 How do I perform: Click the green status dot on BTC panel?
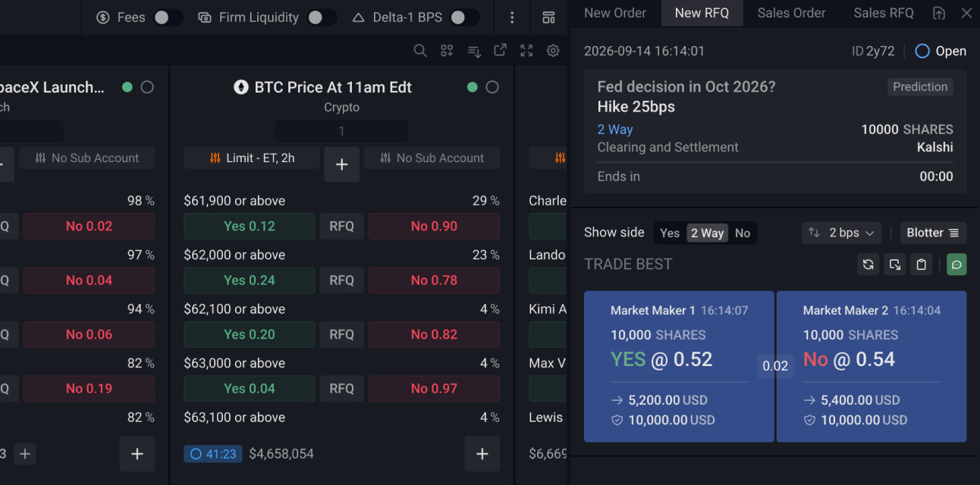pos(472,87)
